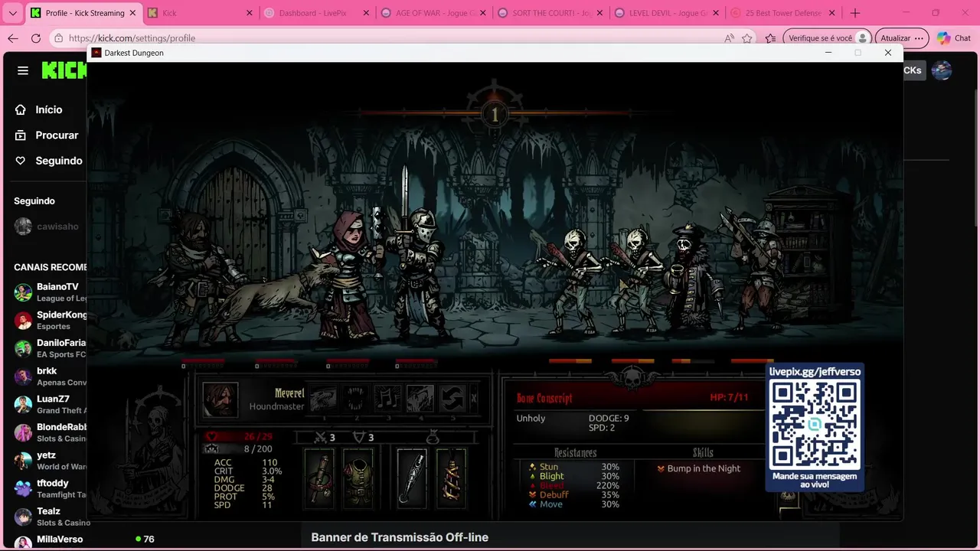This screenshot has width=980, height=551.
Task: Select the fanged bite skill icon
Action: click(x=355, y=398)
